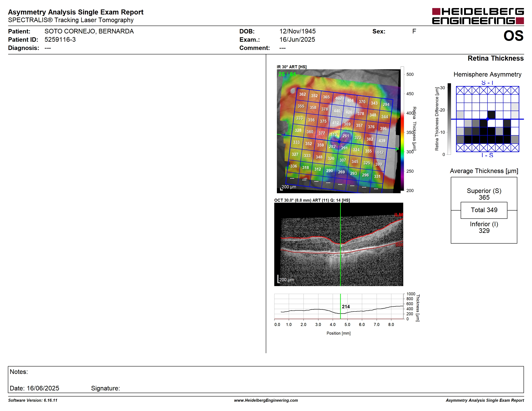The height and width of the screenshot is (411, 532).
Task: Select the DOB value 12/Nov/1945
Action: pyautogui.click(x=297, y=31)
